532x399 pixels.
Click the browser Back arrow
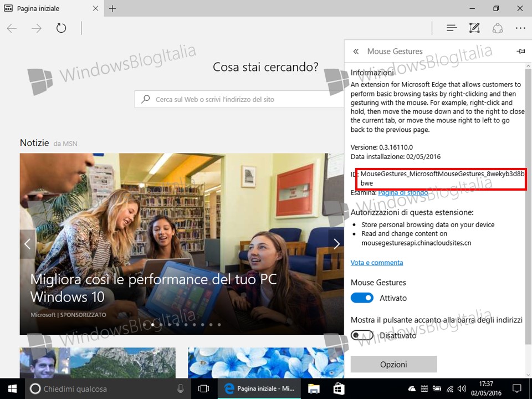pyautogui.click(x=12, y=28)
